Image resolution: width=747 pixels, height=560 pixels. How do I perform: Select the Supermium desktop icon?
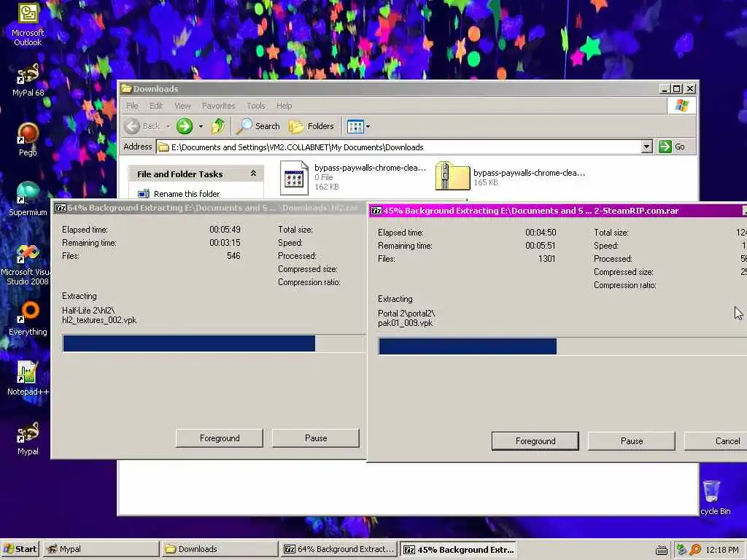pyautogui.click(x=28, y=199)
